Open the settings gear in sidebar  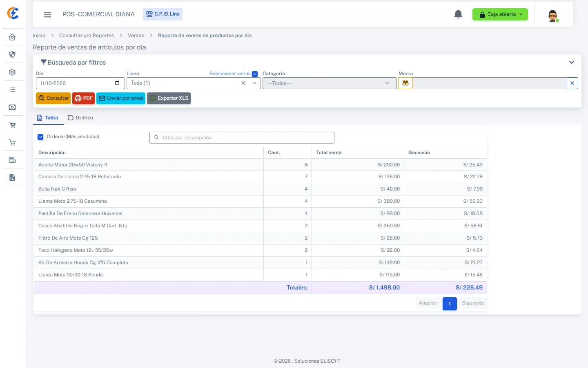[12, 72]
